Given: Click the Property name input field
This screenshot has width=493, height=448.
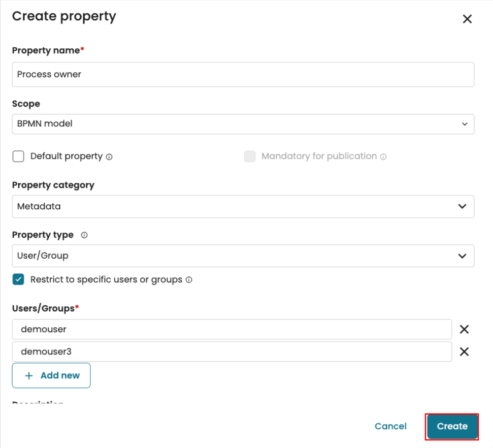Looking at the screenshot, I should tap(243, 75).
